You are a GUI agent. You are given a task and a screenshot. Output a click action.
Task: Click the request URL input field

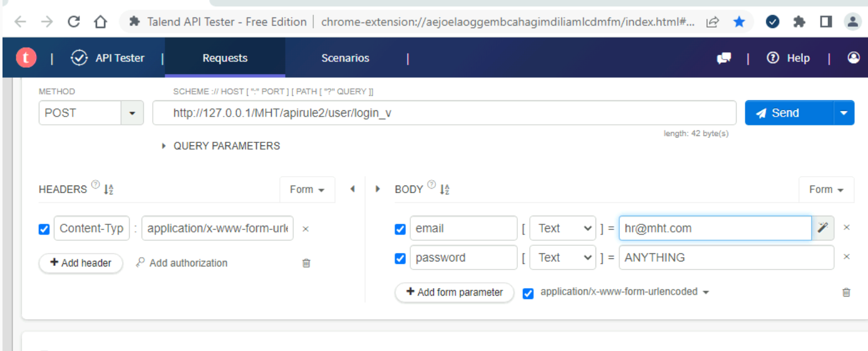coord(445,113)
